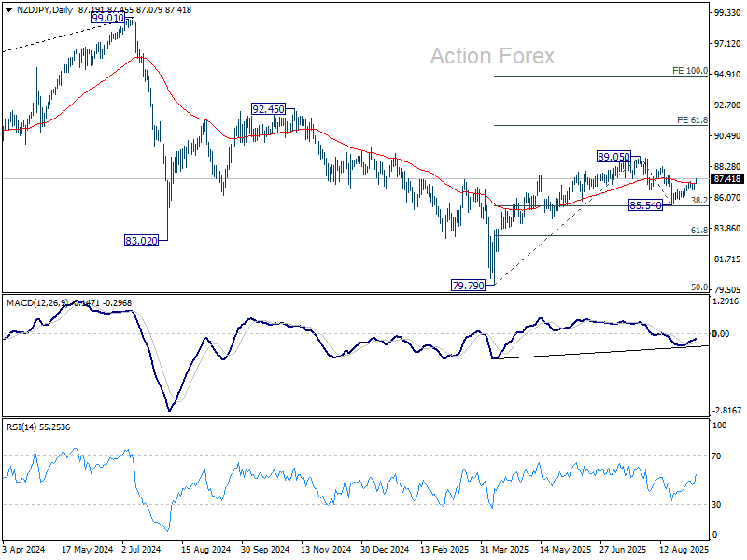Click the FE 61.8 projection label
Image resolution: width=747 pixels, height=560 pixels.
[692, 120]
